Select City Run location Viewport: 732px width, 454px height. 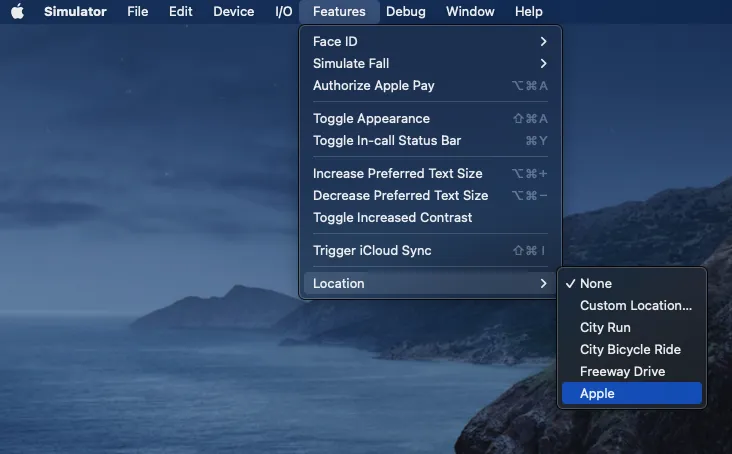pos(632,327)
